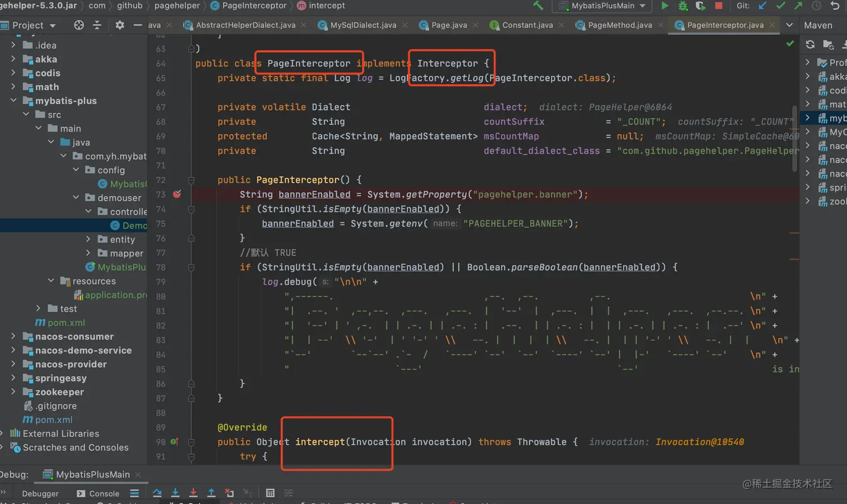Start debugging with the bug icon
This screenshot has height=504, width=847.
coord(682,6)
